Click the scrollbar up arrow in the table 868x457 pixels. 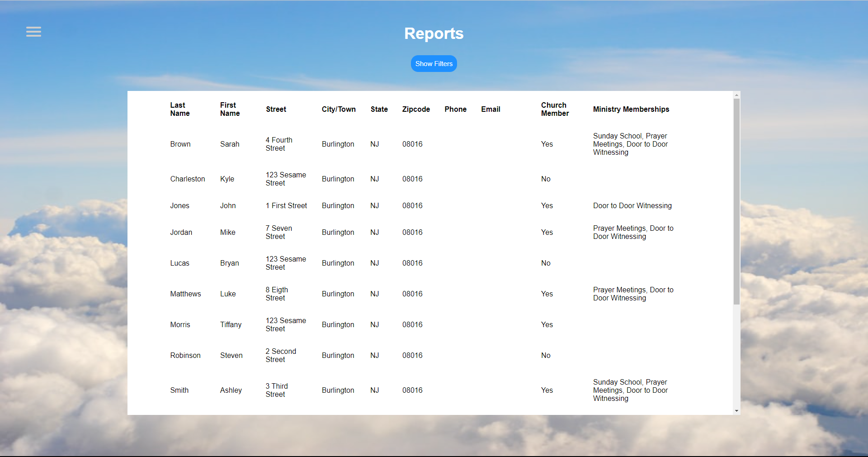point(736,95)
